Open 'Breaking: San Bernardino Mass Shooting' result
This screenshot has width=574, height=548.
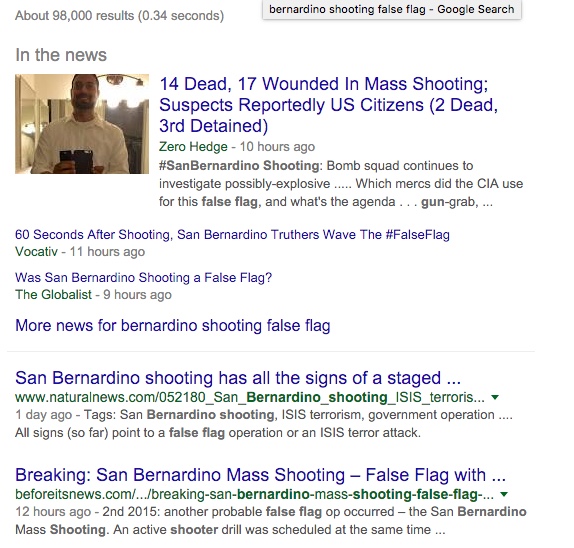260,475
